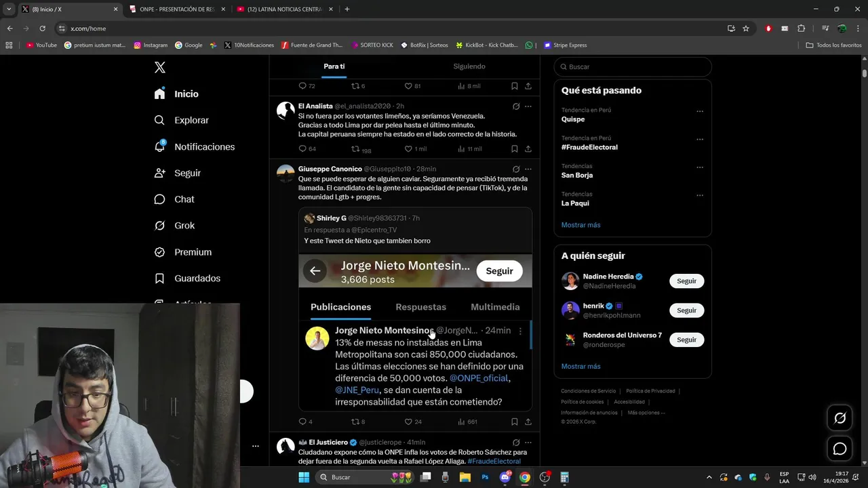Show hidden system tray icons

point(709,477)
